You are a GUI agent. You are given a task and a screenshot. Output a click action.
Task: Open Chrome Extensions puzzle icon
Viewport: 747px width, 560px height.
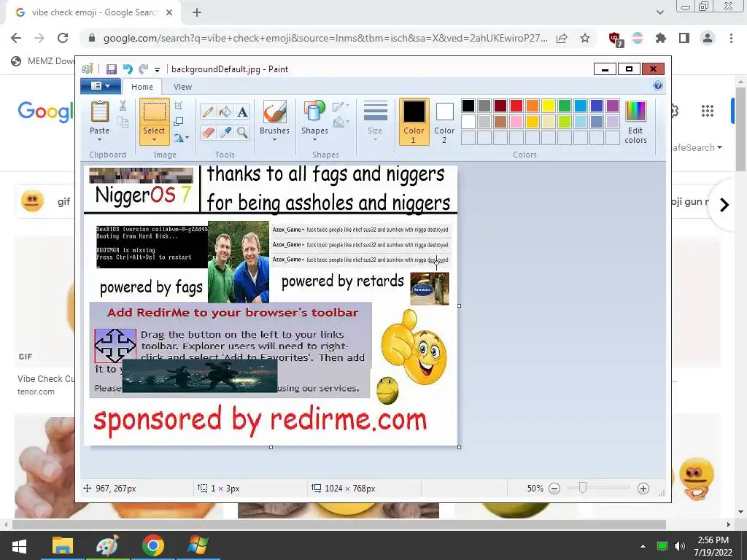point(661,38)
